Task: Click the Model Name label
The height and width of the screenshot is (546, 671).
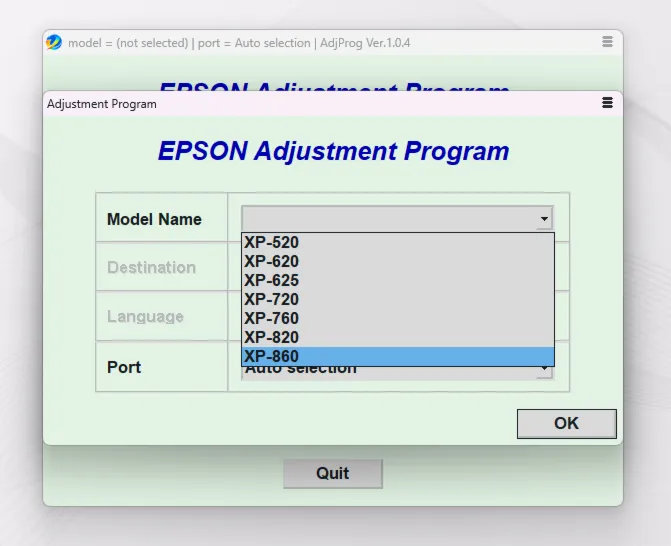Action: [x=154, y=220]
